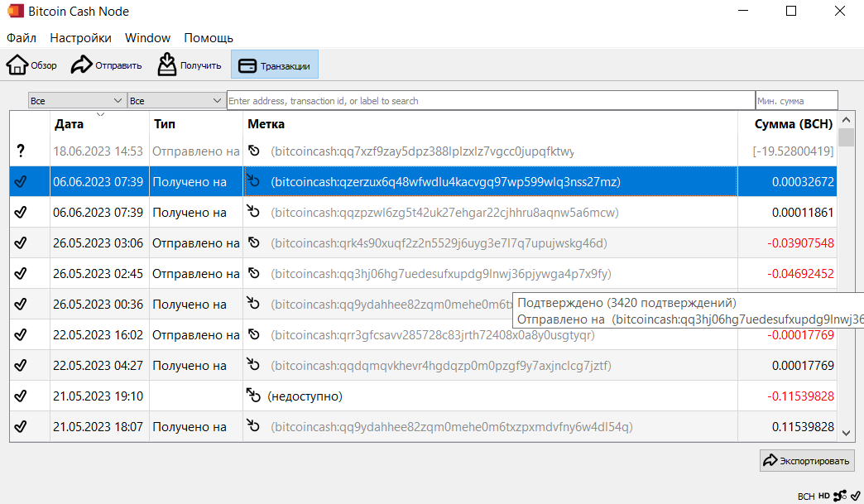Click the received arrow icon in the 21.05.2023 18:07 row
The width and height of the screenshot is (864, 504).
(x=253, y=425)
